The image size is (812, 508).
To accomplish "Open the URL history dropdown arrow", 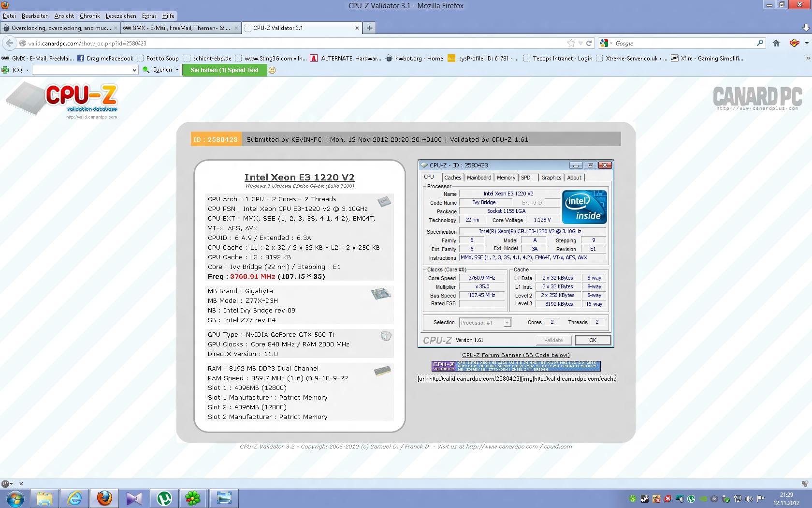I will pos(580,43).
